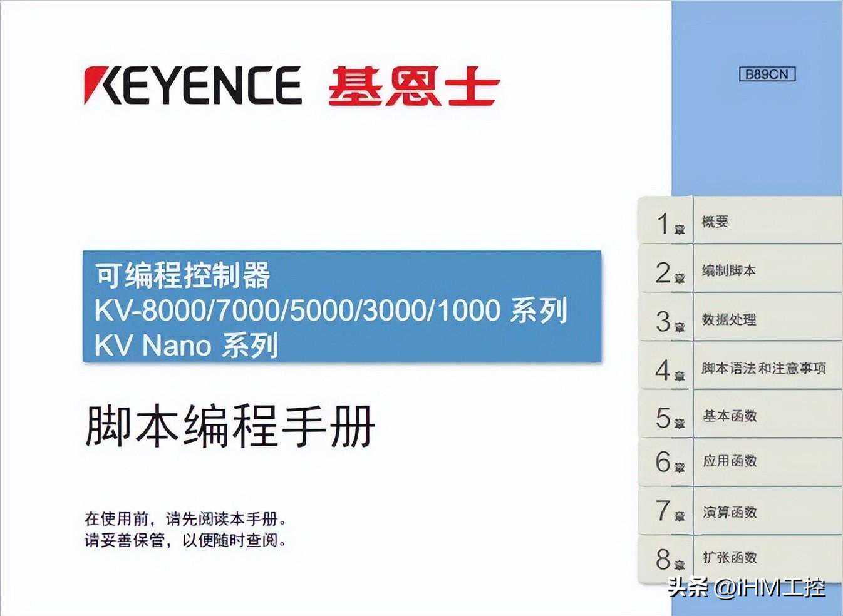Click the 头条 @iHM工控 watermark

pos(746,588)
